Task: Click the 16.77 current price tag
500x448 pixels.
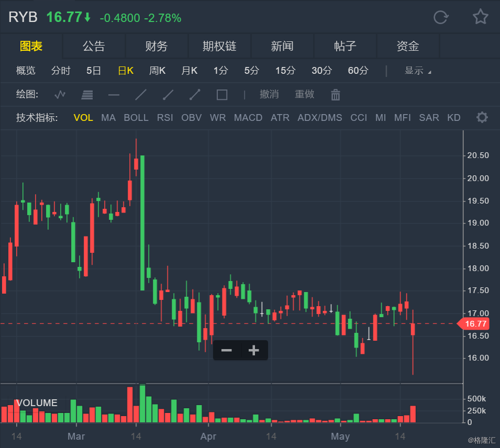Action: tap(473, 323)
